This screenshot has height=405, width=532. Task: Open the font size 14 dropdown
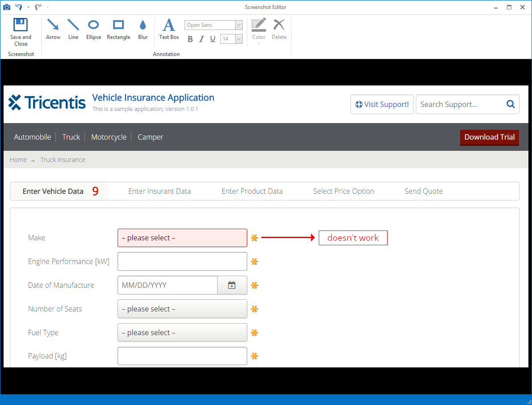pyautogui.click(x=239, y=39)
